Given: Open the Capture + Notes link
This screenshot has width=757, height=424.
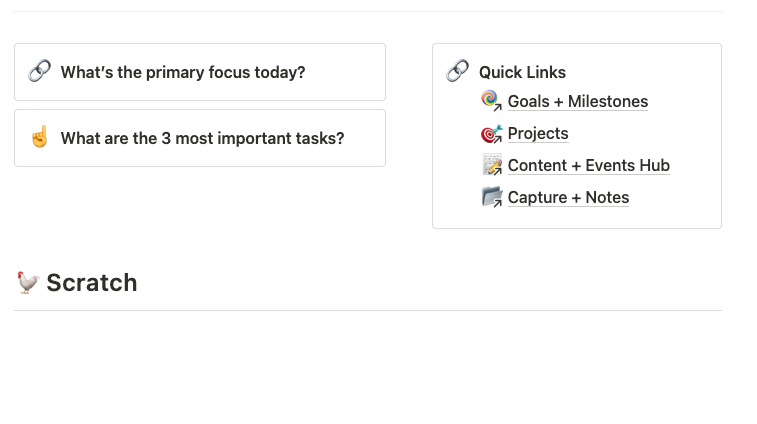Looking at the screenshot, I should click(x=568, y=197).
